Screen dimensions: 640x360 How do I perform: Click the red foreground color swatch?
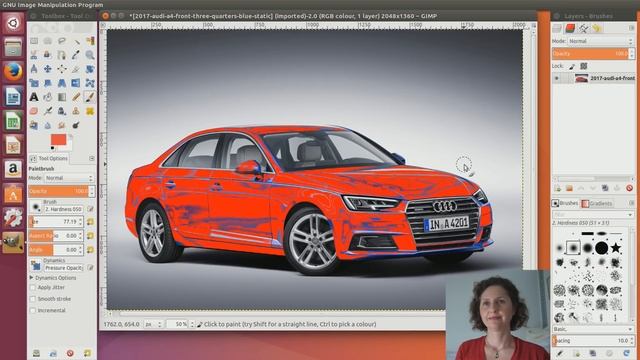pyautogui.click(x=58, y=140)
